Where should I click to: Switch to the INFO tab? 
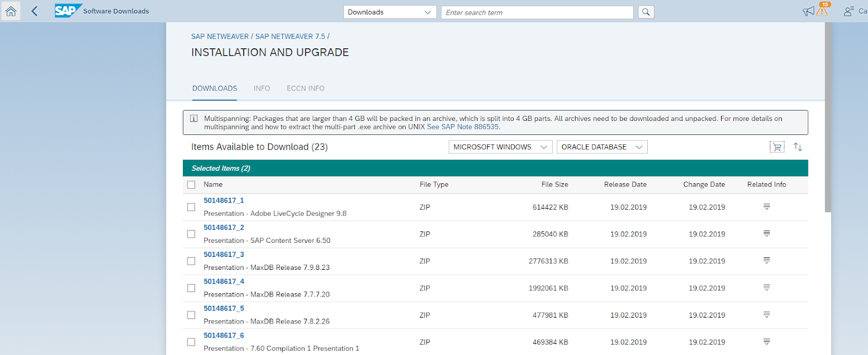tap(261, 88)
